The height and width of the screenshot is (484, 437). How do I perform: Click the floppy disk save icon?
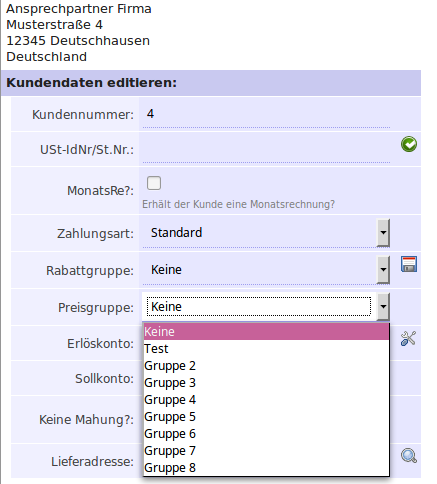click(x=409, y=264)
